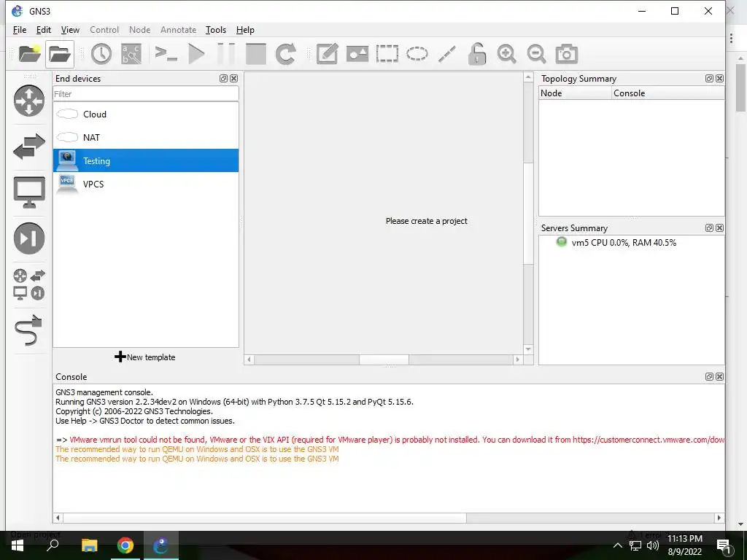Click the lock/unlock items padlock icon
Viewport: 747px width, 560px height.
[x=477, y=54]
